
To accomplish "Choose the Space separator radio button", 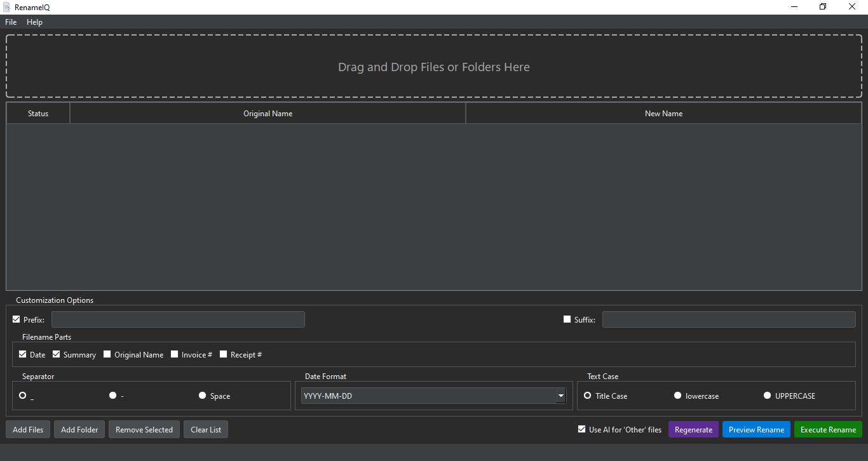I will (203, 396).
